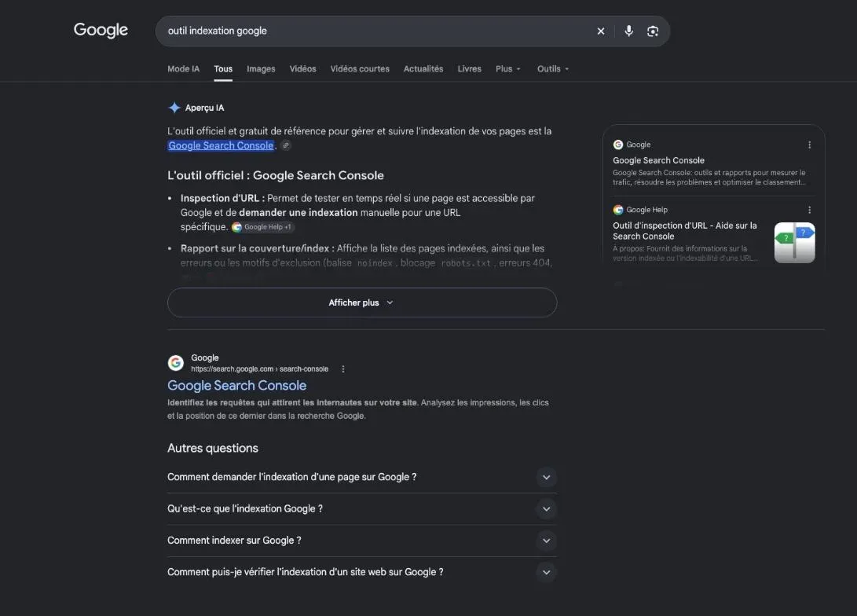Screen dimensions: 857x616
Task: Switch to Images tab
Action: 261,69
